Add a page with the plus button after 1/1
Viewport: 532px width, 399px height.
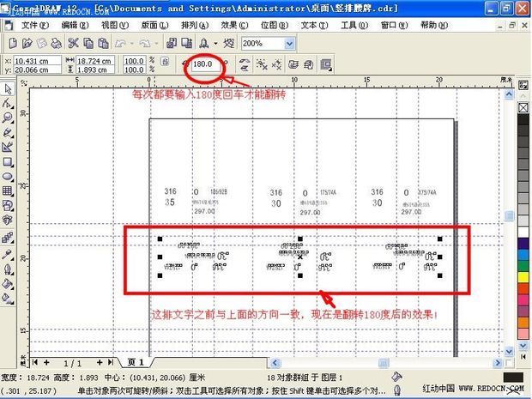pyautogui.click(x=100, y=362)
